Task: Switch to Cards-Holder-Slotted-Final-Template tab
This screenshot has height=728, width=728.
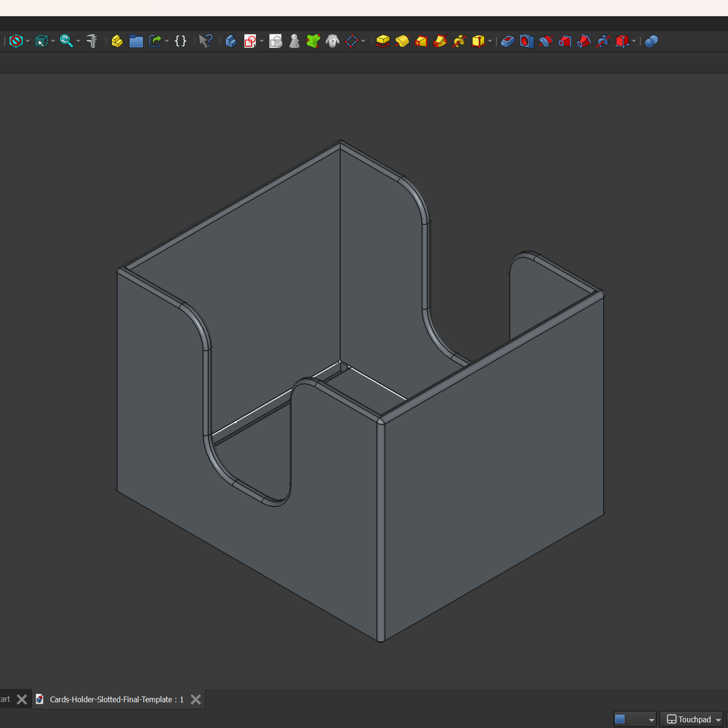Action: [116, 699]
